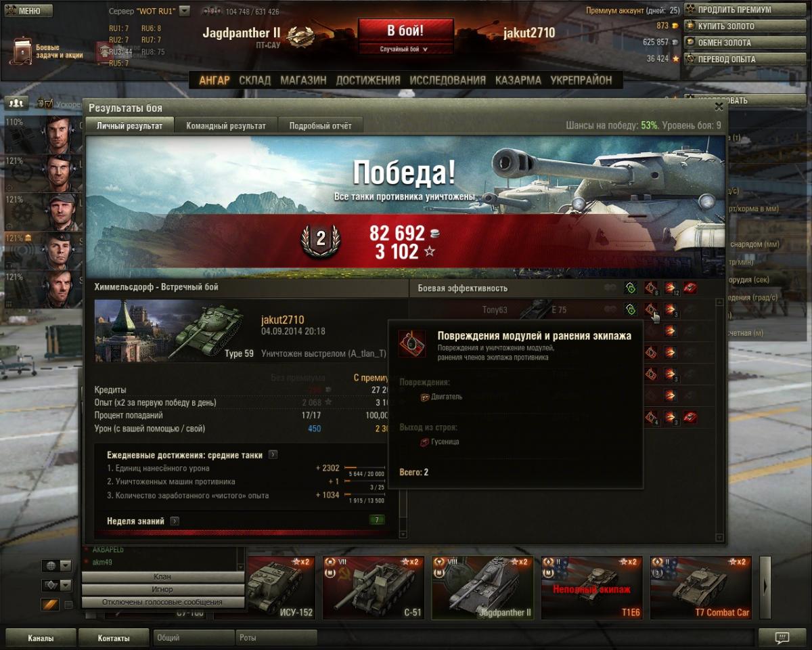The width and height of the screenshot is (812, 650).
Task: Click the damage-dealt icon in the E 75 row
Action: pyautogui.click(x=670, y=309)
